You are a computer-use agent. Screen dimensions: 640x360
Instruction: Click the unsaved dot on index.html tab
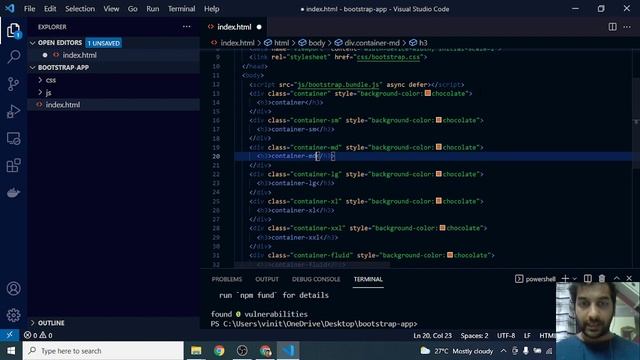tap(259, 27)
